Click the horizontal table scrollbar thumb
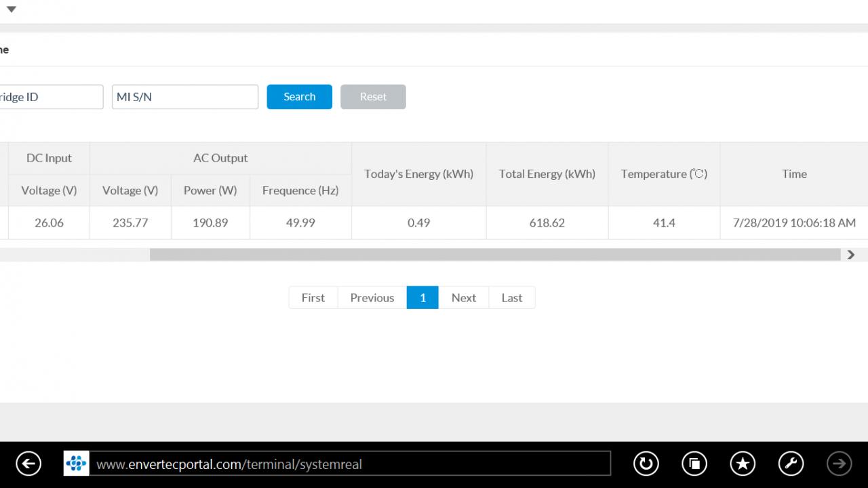This screenshot has height=488, width=868. (495, 255)
